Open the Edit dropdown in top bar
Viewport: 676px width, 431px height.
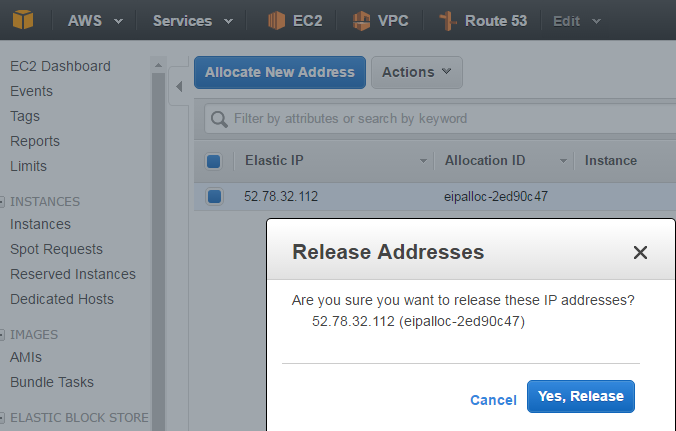point(577,21)
